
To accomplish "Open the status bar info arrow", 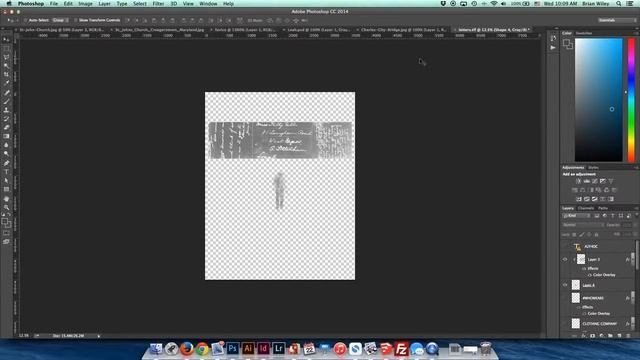I will (x=99, y=336).
